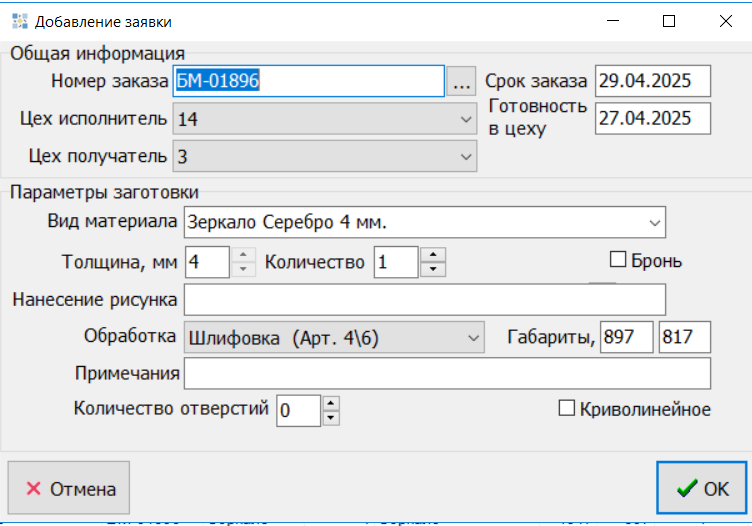Increase Толщина, мм with up arrow
Screen dimensions: 752x526
pos(243,255)
